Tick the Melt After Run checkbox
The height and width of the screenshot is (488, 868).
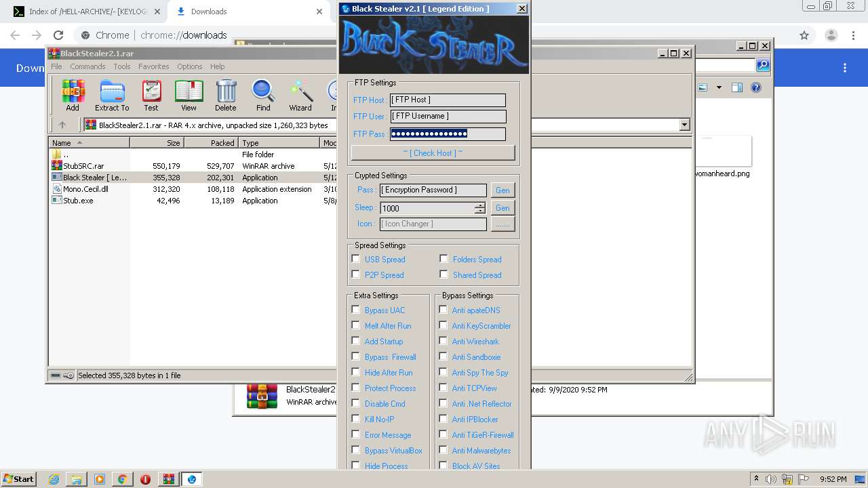356,325
